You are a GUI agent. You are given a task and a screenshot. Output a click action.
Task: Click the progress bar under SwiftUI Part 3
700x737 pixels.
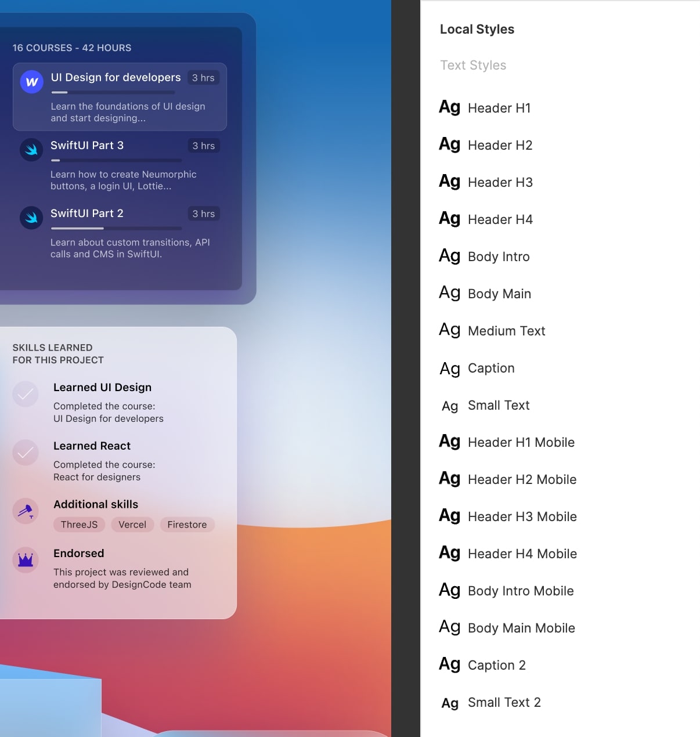pos(116,160)
